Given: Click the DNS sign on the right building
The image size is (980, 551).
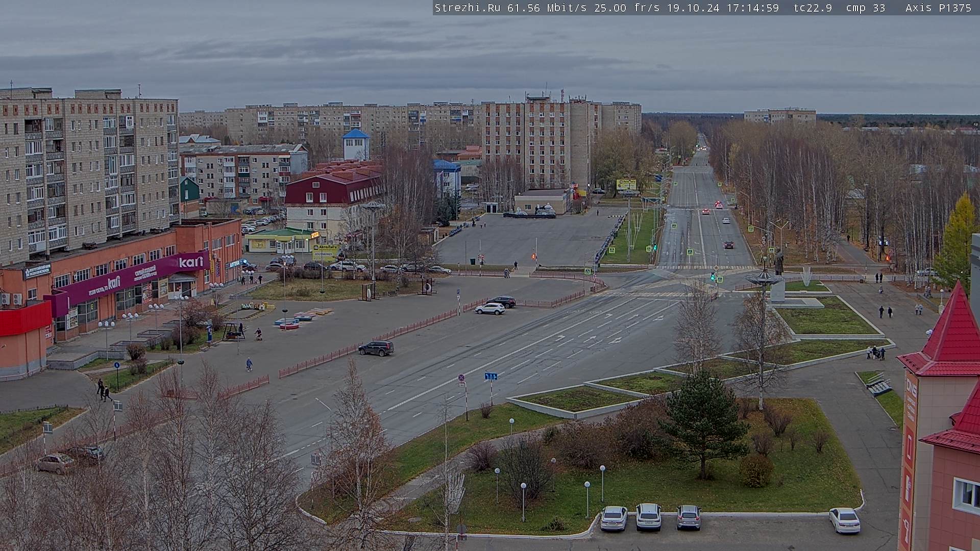Looking at the screenshot, I should pyautogui.click(x=911, y=388).
